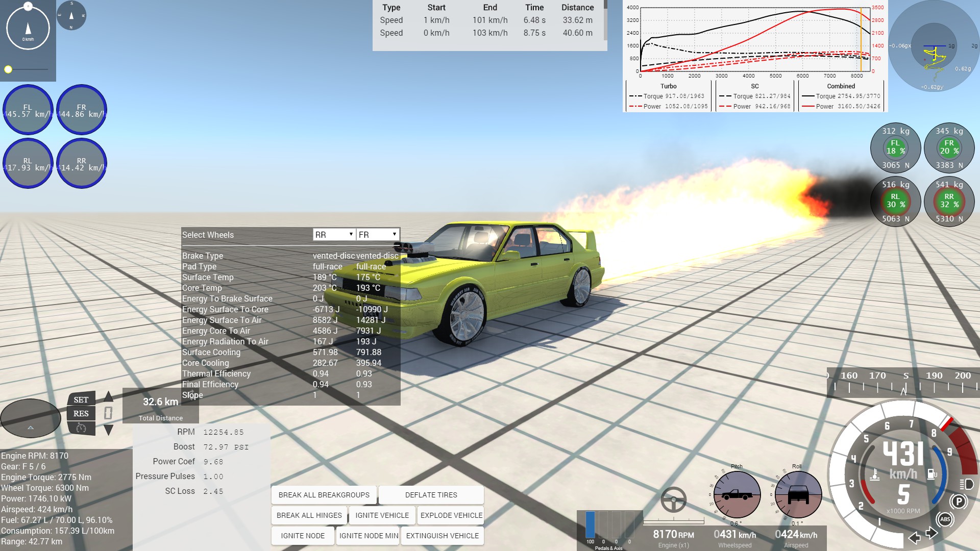Click the EXTINGUISH VEHICLE button
This screenshot has height=551, width=980.
click(442, 536)
